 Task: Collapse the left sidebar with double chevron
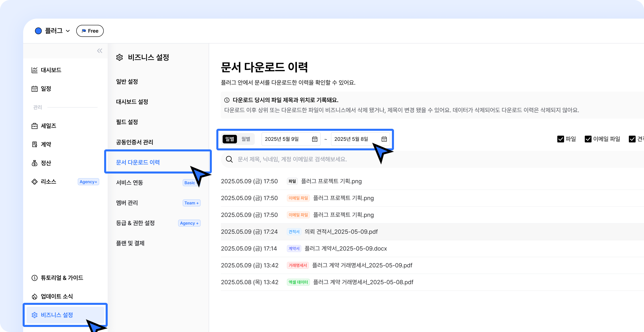pos(100,51)
